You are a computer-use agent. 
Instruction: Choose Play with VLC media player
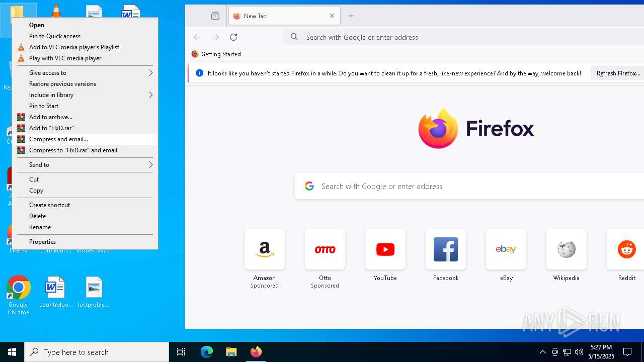pyautogui.click(x=85, y=58)
